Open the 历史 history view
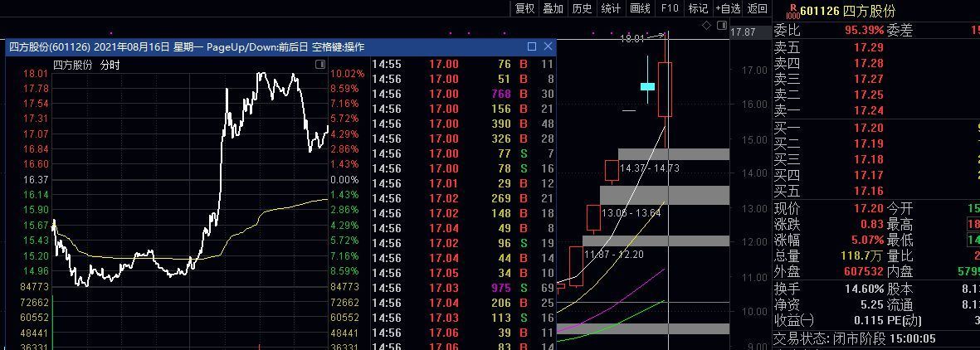 582,8
